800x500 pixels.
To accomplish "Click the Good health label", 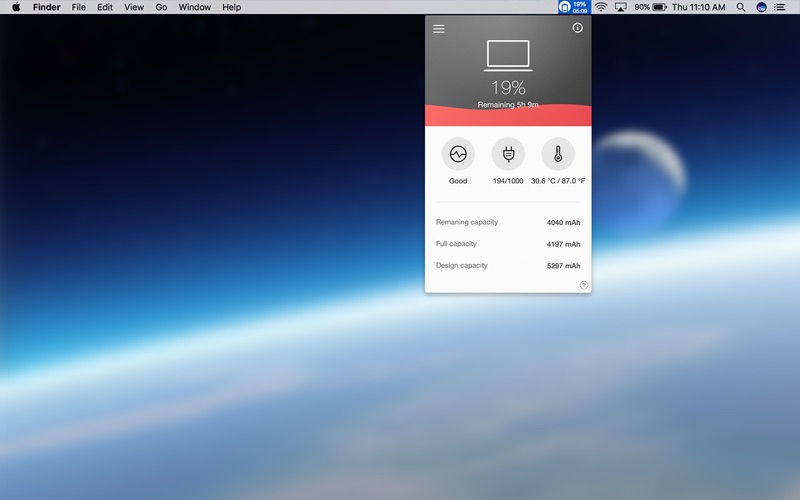I will pos(458,181).
